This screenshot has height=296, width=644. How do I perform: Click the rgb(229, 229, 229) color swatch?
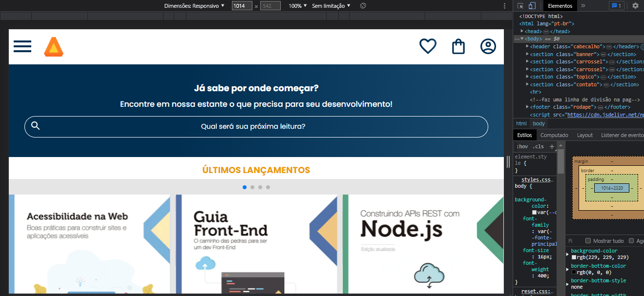pyautogui.click(x=574, y=257)
